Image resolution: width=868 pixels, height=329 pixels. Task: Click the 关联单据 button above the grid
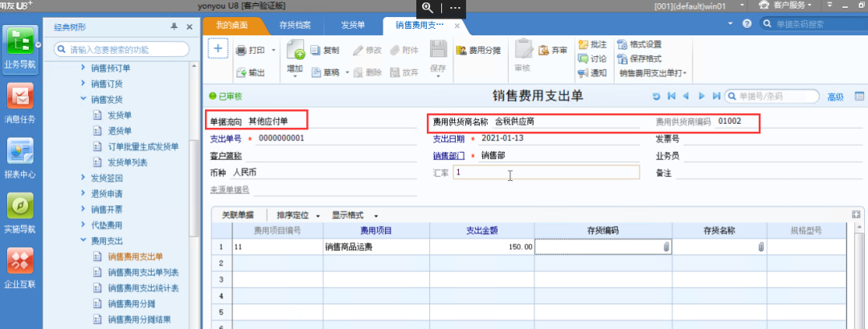coord(238,215)
